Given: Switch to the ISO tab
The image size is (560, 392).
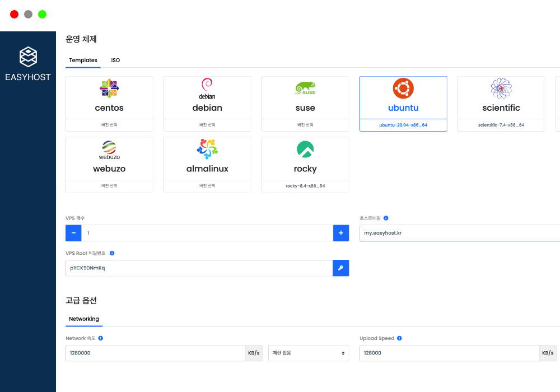Looking at the screenshot, I should (x=115, y=60).
